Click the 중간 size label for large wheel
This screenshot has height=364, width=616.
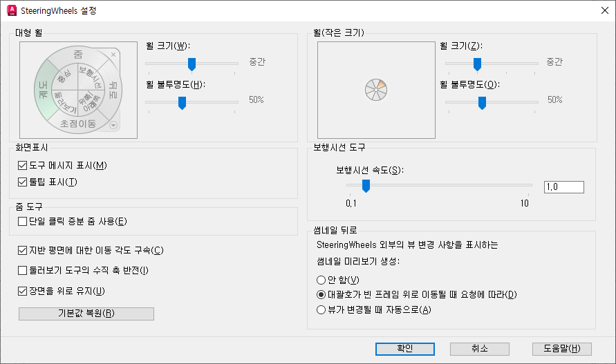coord(257,61)
